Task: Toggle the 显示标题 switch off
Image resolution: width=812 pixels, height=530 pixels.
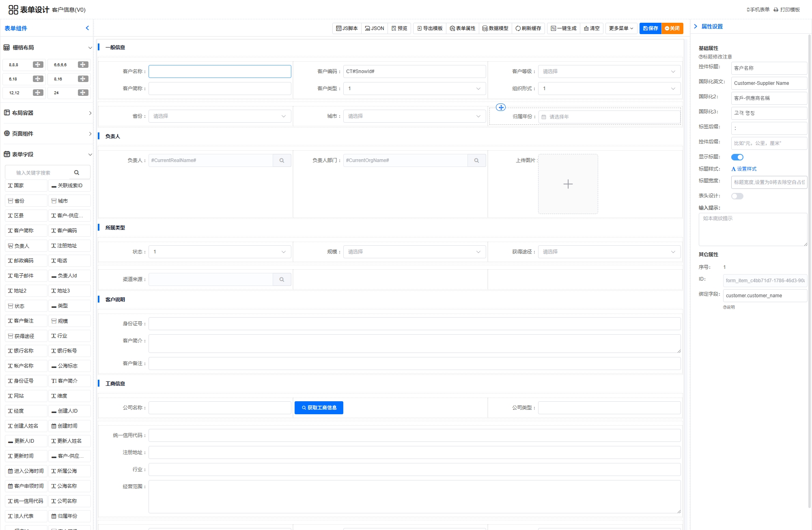Action: (x=737, y=157)
